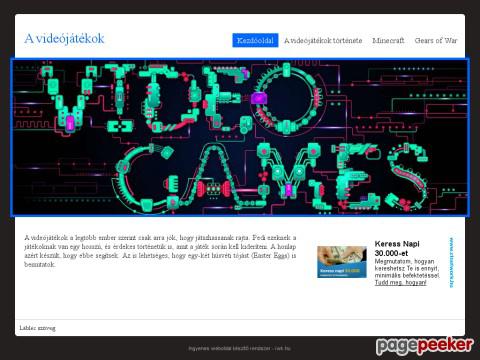Click the Keress Napi 30.000-et ad headline
The height and width of the screenshot is (360, 480).
pyautogui.click(x=397, y=248)
